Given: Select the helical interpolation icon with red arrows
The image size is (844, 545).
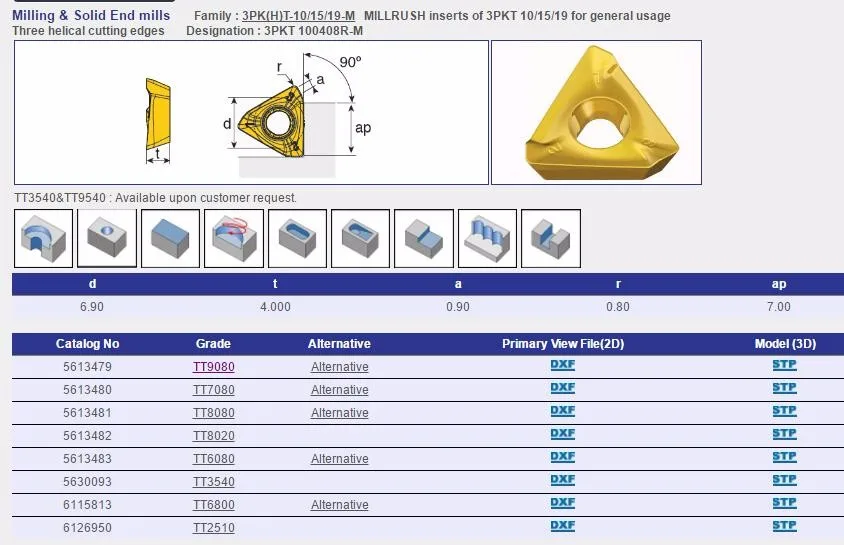Looking at the screenshot, I should pyautogui.click(x=234, y=238).
